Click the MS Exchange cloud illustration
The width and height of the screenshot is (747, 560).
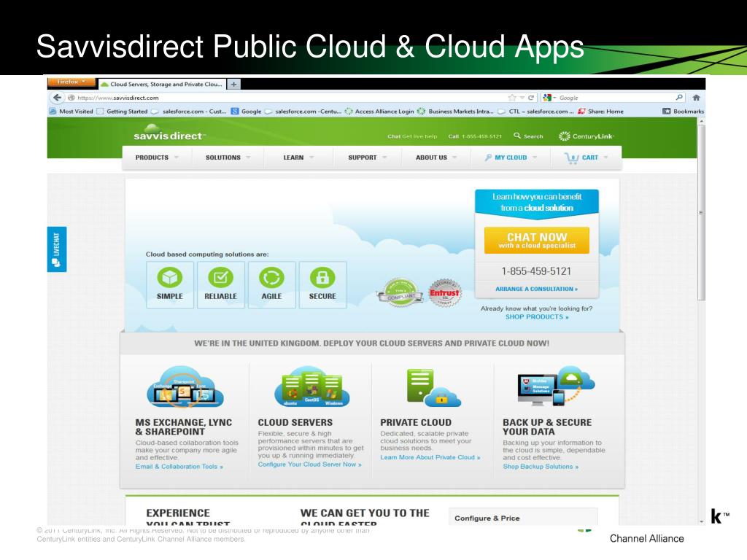point(185,387)
